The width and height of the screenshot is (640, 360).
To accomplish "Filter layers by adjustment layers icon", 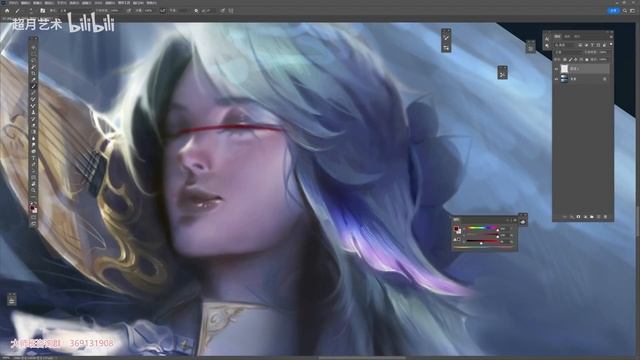I will (x=587, y=45).
